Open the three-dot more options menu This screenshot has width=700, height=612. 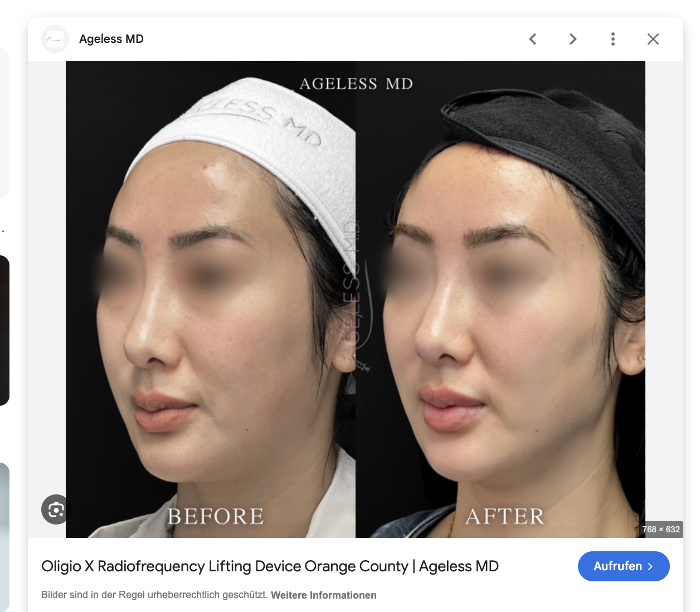coord(613,39)
